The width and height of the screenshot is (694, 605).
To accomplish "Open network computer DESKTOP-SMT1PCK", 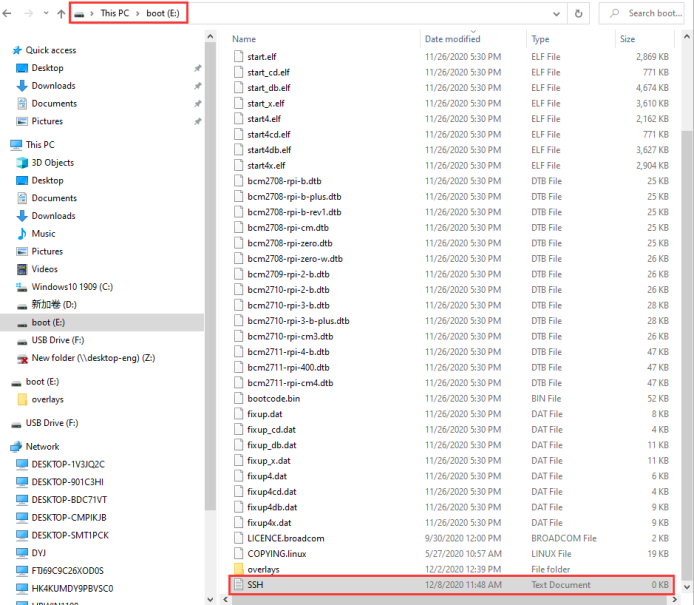I will tap(70, 535).
